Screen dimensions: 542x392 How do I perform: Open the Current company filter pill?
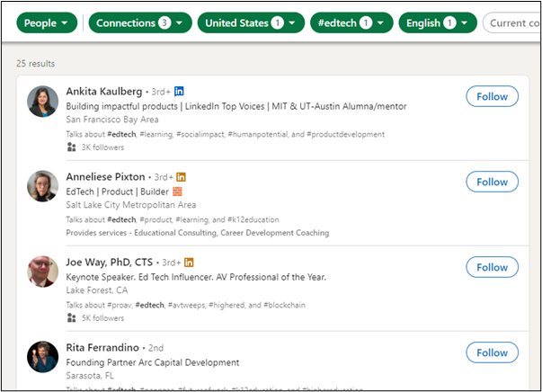point(512,22)
